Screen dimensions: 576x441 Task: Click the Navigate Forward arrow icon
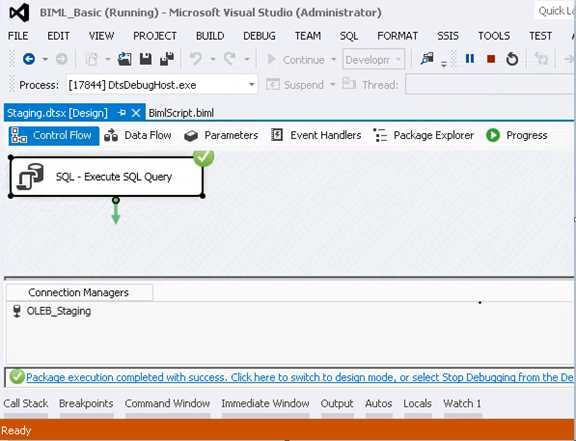tap(62, 59)
